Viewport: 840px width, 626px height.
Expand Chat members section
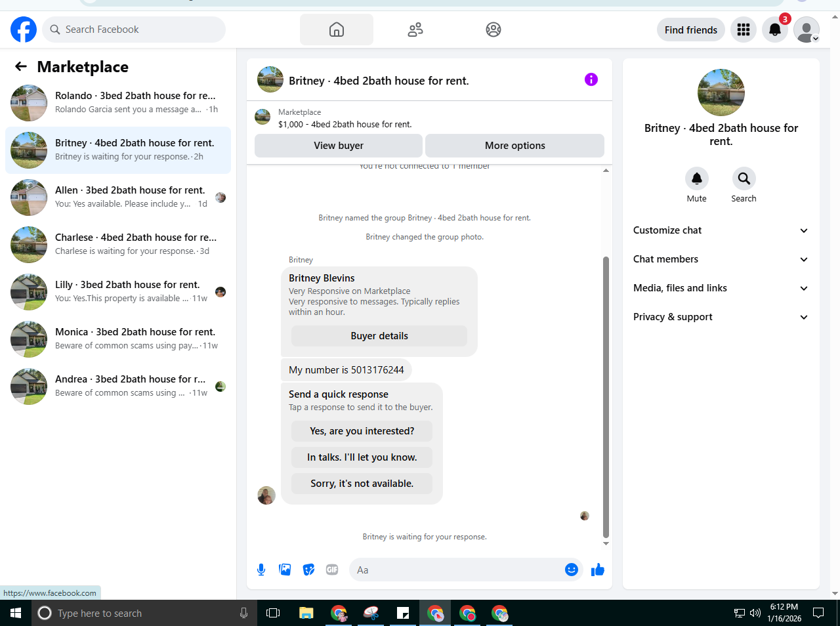[721, 259]
